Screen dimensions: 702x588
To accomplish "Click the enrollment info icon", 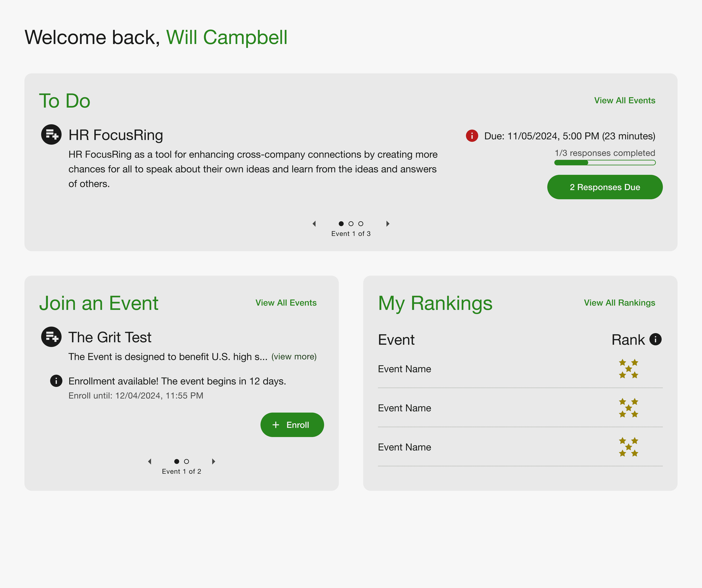I will (x=56, y=381).
